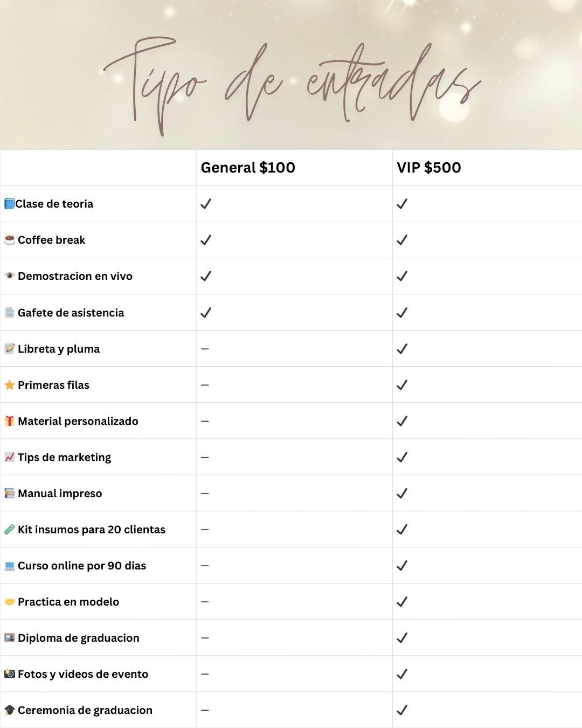Select the General $100 column header
Viewport: 582px width, 728px height.
pyautogui.click(x=248, y=168)
